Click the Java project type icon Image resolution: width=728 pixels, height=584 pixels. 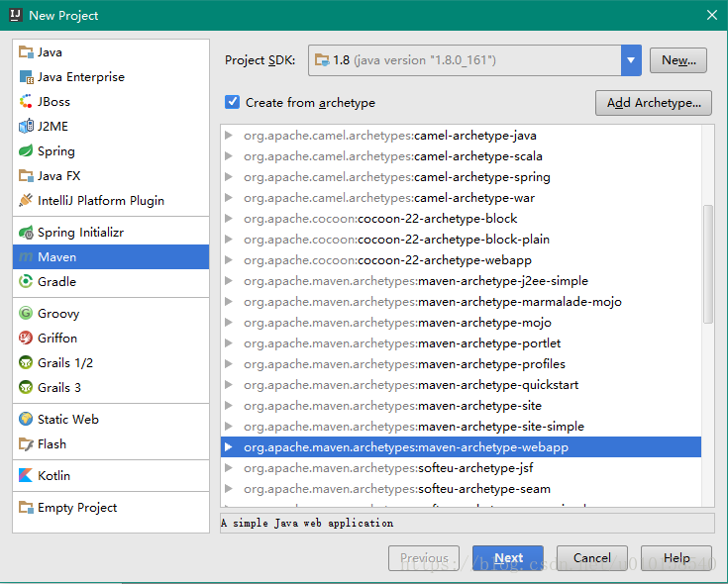tap(26, 51)
